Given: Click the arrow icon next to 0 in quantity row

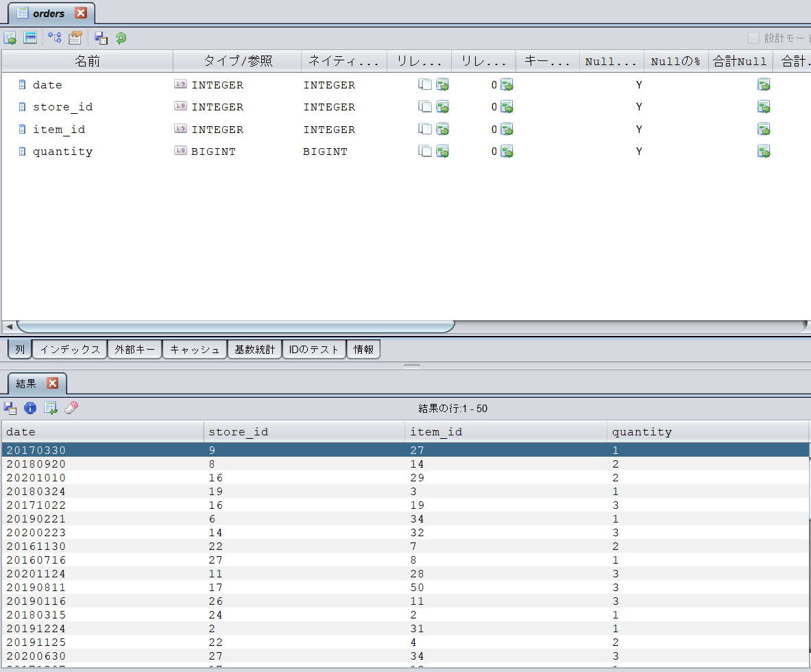Looking at the screenshot, I should point(507,151).
